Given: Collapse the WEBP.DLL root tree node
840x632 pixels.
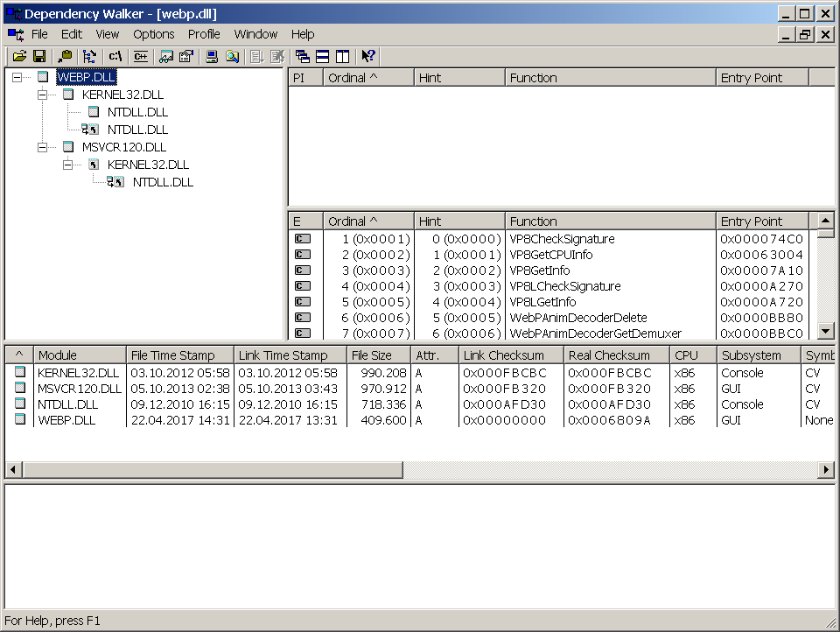Looking at the screenshot, I should click(17, 77).
